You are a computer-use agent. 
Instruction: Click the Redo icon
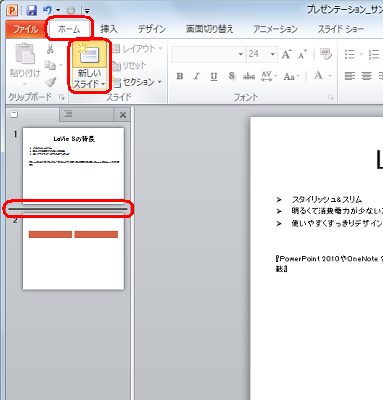tap(71, 11)
